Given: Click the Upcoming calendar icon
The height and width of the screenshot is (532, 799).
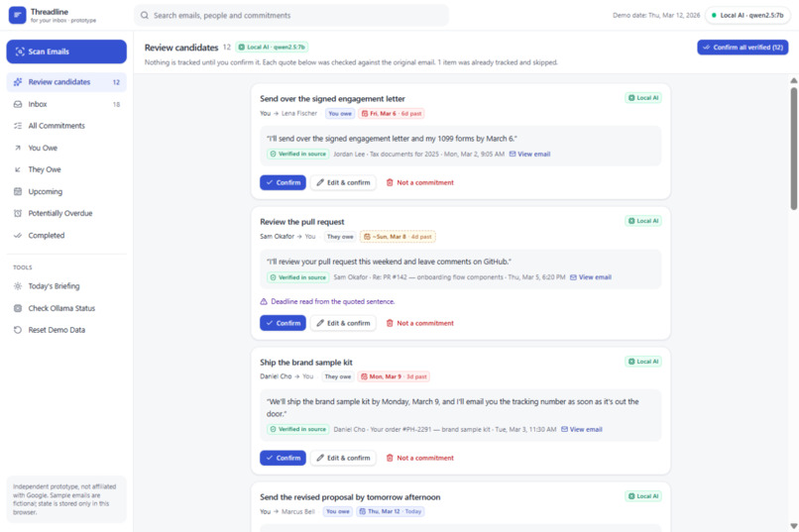Looking at the screenshot, I should coord(18,191).
